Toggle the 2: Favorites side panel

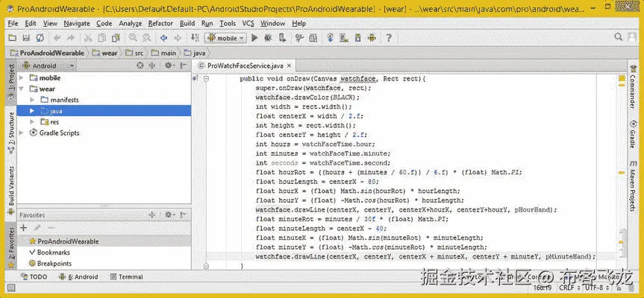(11, 246)
